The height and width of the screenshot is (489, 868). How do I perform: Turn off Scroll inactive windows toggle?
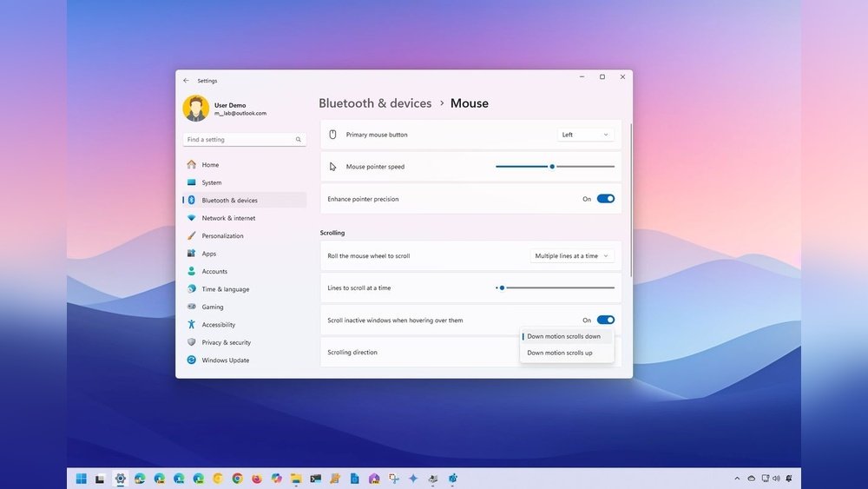coord(605,320)
